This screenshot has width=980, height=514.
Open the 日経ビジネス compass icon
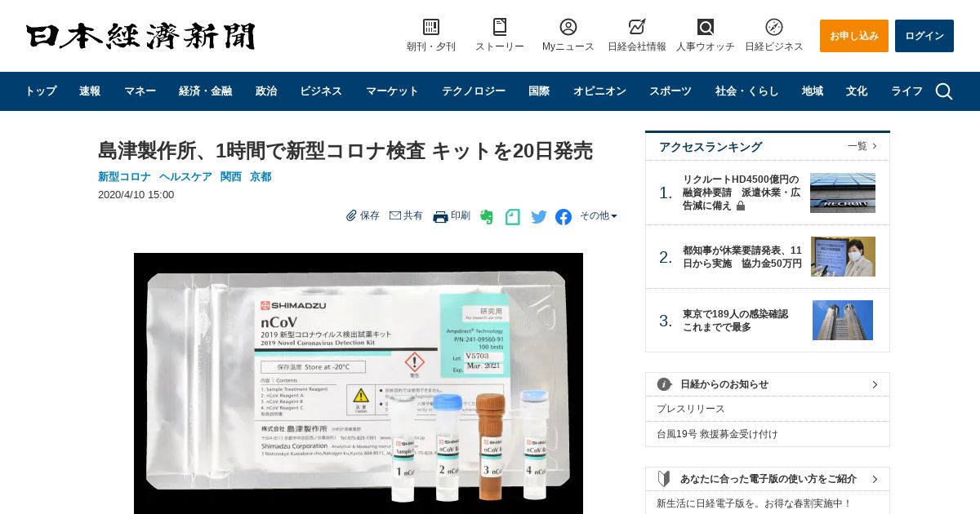[x=774, y=27]
